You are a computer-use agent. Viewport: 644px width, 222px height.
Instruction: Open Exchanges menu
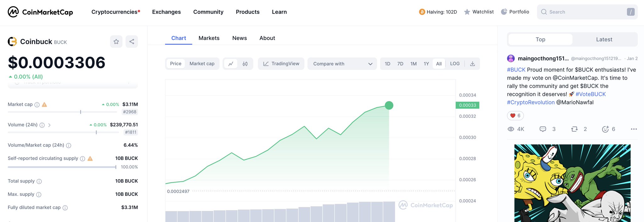coord(166,12)
